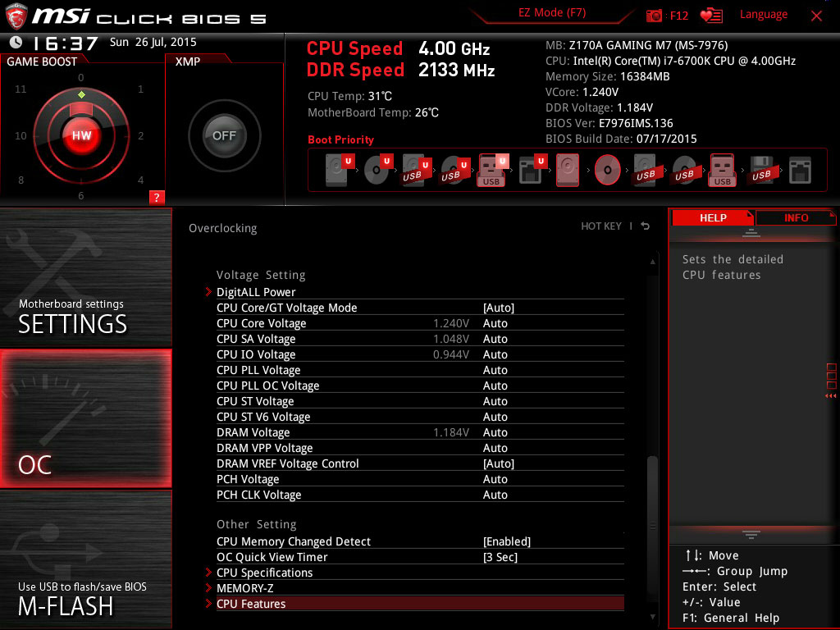Edit the DRAM Voltage Auto field
Screen dimensions: 840x630
pos(495,432)
